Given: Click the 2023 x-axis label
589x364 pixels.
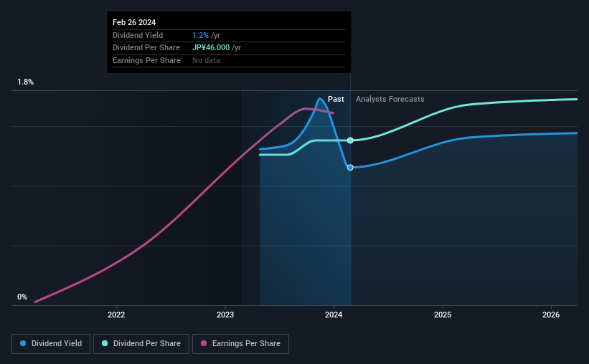Looking at the screenshot, I should coord(225,315).
